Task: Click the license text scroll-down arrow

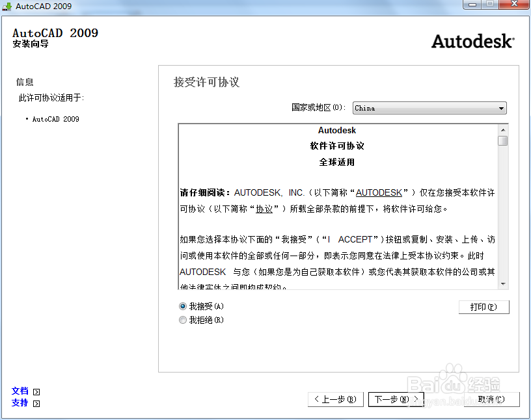Action: [x=503, y=284]
